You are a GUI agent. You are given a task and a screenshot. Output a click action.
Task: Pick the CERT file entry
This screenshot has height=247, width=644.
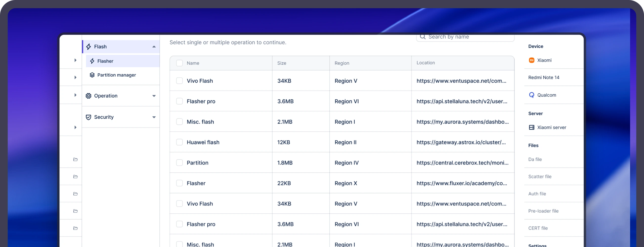point(554,228)
